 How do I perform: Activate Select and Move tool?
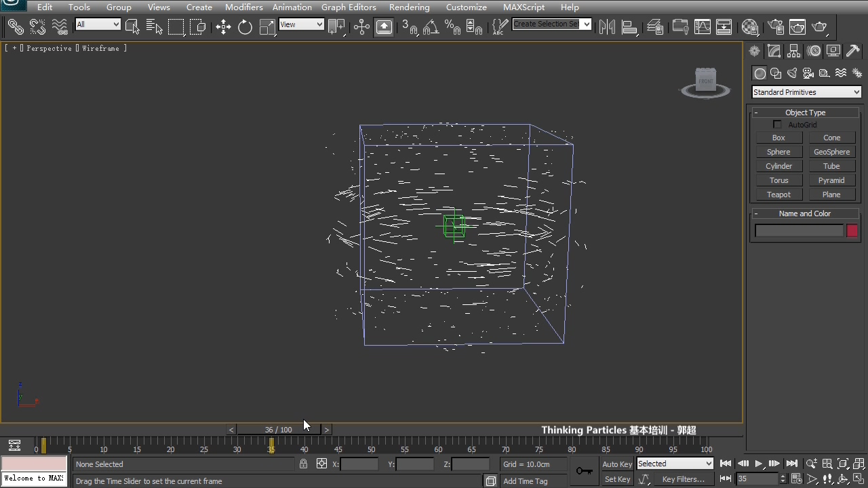point(223,26)
